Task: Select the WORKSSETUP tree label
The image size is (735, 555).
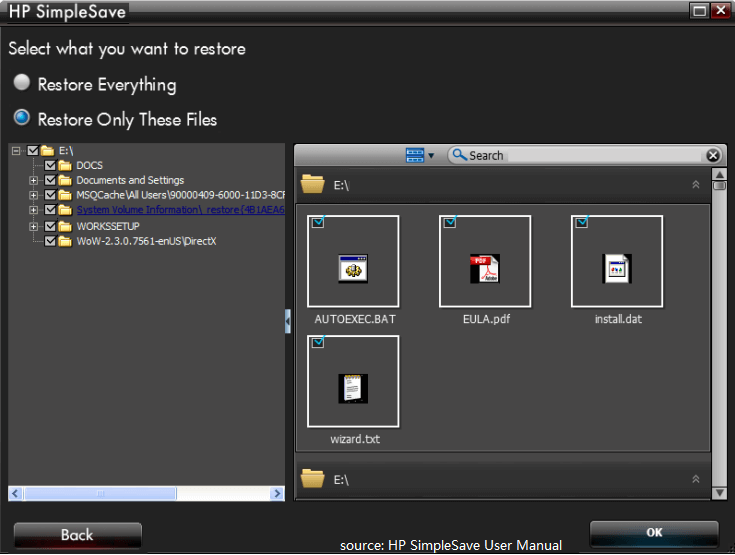Action: [108, 226]
